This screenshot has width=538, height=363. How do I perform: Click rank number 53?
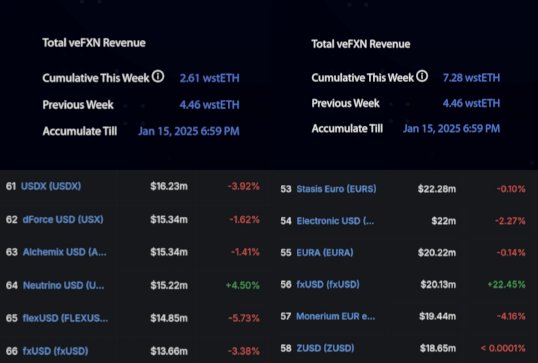point(286,189)
